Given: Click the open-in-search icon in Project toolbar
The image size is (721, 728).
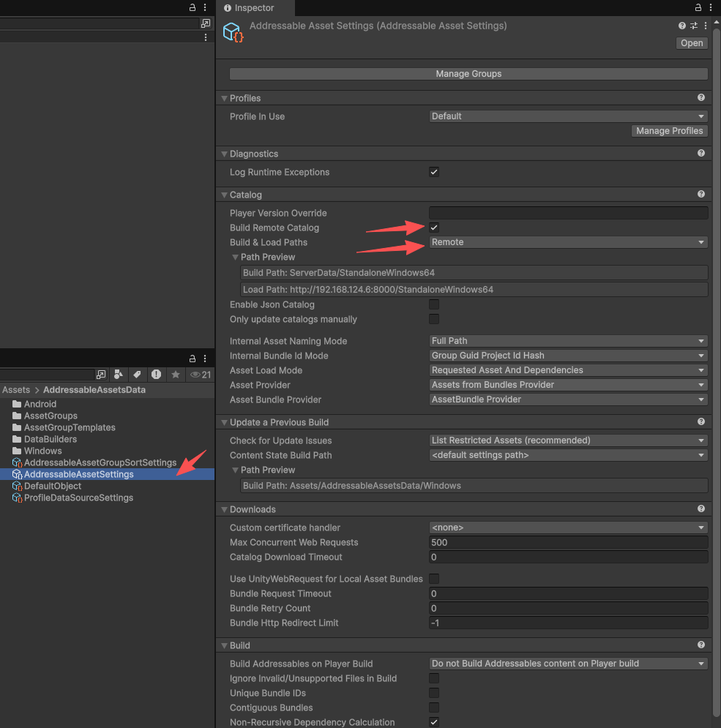Looking at the screenshot, I should 101,374.
